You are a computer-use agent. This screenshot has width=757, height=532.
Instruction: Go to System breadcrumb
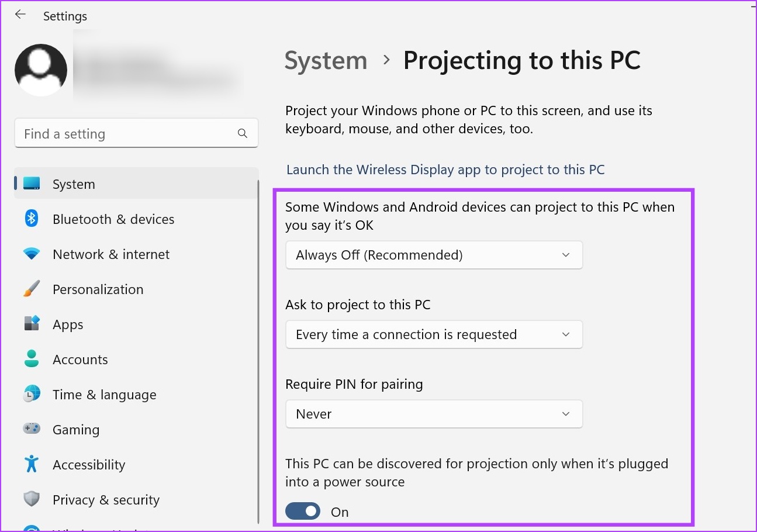[326, 61]
